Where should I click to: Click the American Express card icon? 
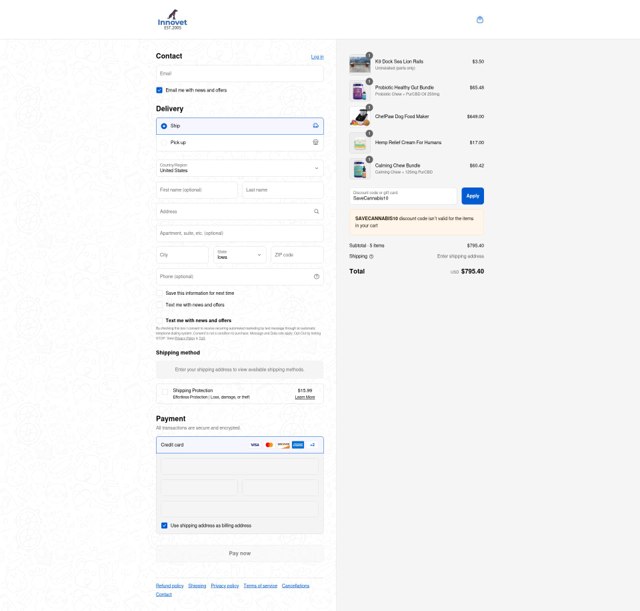coord(298,445)
